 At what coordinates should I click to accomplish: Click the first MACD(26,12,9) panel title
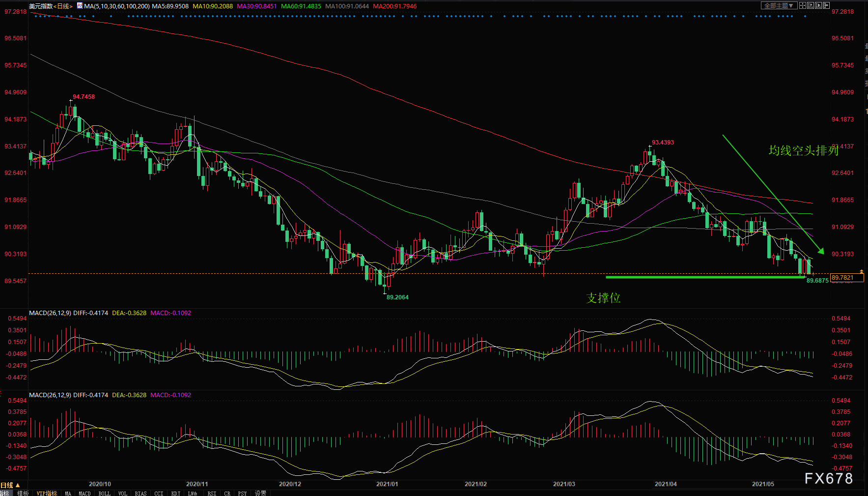[x=50, y=313]
